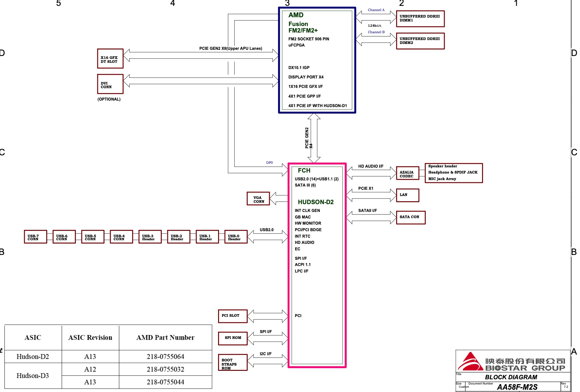Click the BOOT STRAPS ROM block

(x=232, y=362)
